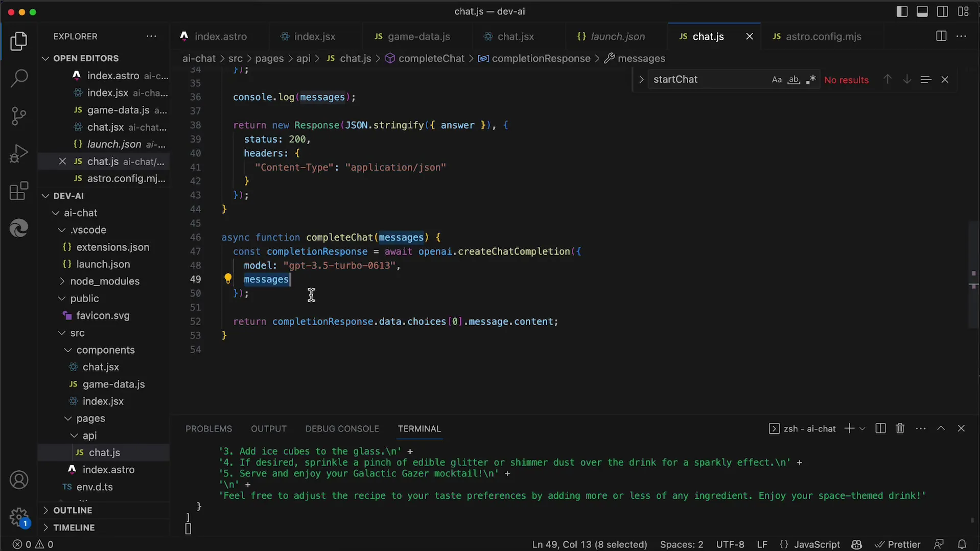Maximize the panel size chevron
Image resolution: width=980 pixels, height=551 pixels.
(941, 428)
